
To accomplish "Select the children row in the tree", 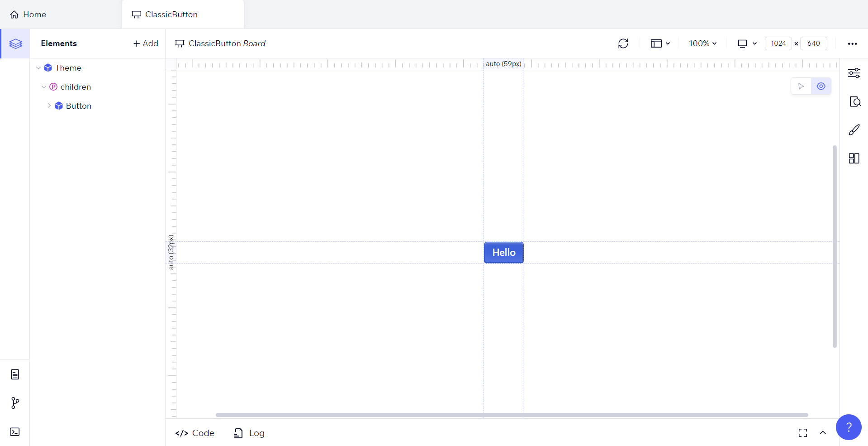I will click(x=98, y=87).
